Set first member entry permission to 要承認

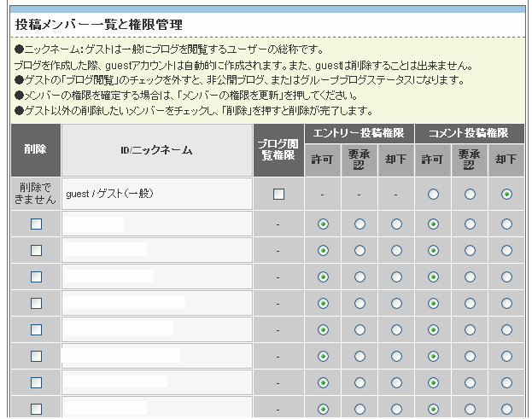tap(360, 224)
